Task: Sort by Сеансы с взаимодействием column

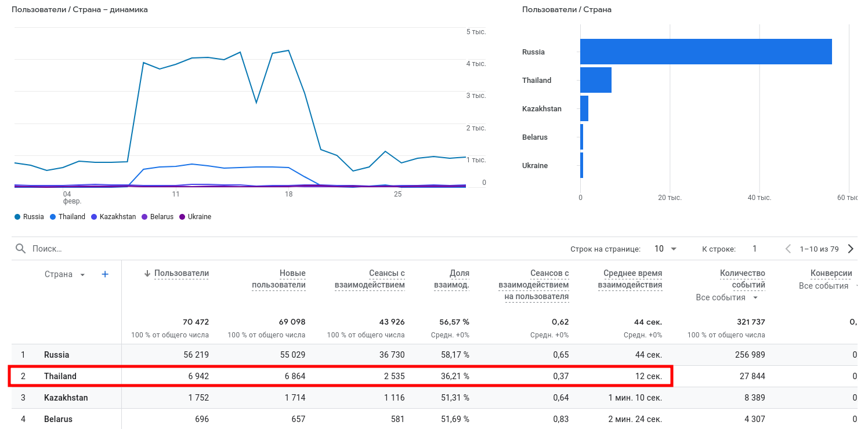Action: 370,279
